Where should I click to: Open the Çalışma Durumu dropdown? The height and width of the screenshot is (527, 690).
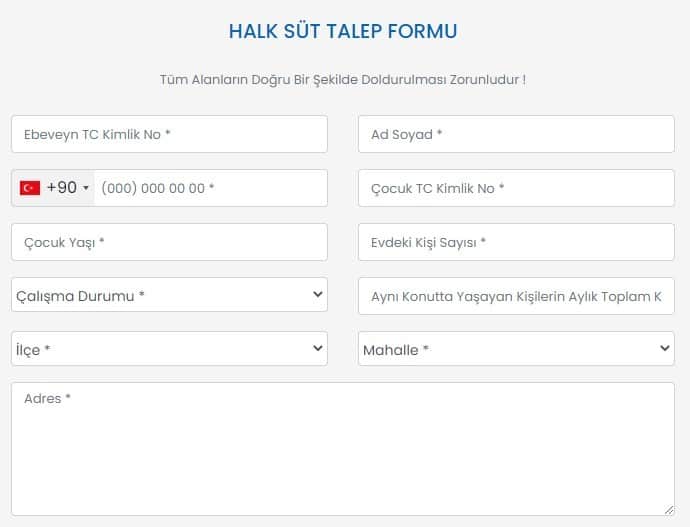click(169, 295)
